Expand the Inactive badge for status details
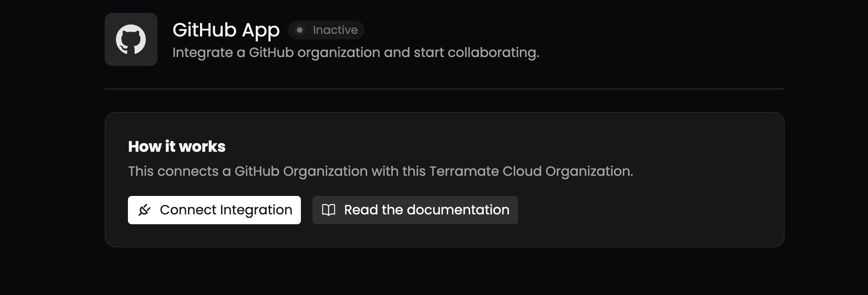The width and height of the screenshot is (868, 295). (325, 30)
